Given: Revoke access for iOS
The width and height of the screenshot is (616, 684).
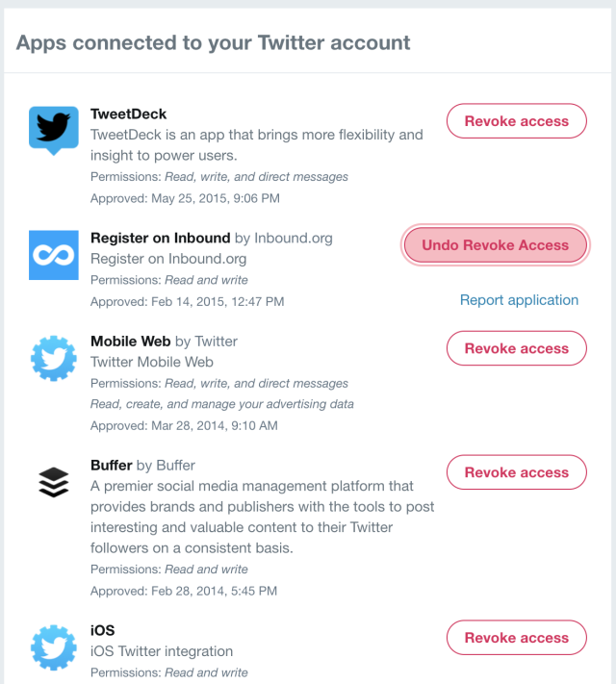Looking at the screenshot, I should pyautogui.click(x=517, y=637).
